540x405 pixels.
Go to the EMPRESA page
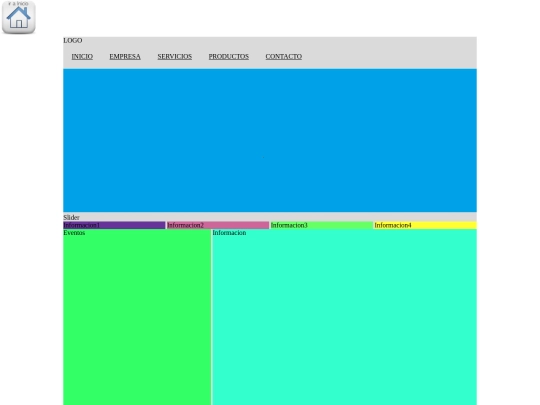pyautogui.click(x=125, y=56)
